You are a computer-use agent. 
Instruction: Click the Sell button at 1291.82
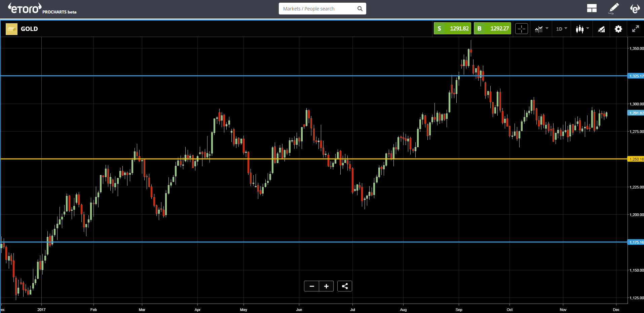point(453,29)
